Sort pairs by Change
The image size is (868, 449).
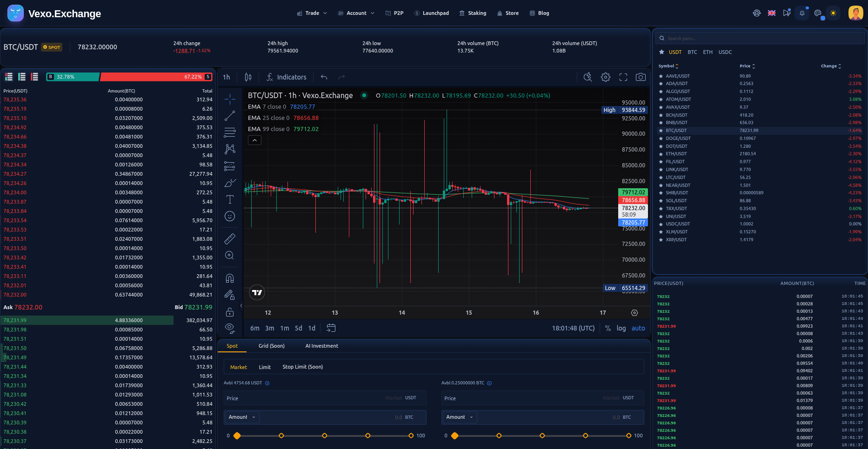pos(831,66)
